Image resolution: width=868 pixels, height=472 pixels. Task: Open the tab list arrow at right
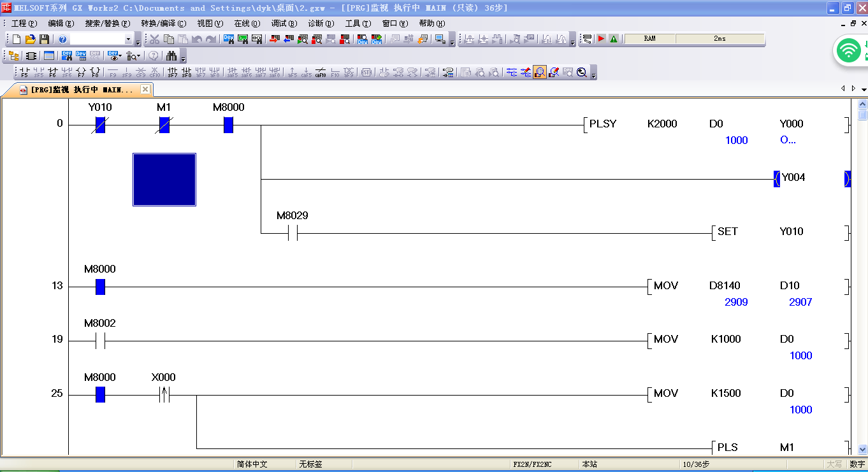click(x=864, y=89)
